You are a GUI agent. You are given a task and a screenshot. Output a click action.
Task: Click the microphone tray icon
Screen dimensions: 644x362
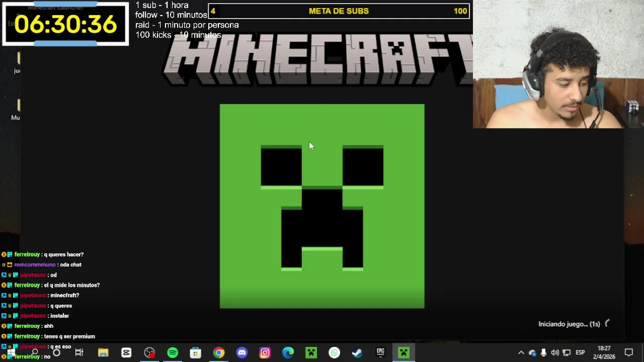point(543,352)
